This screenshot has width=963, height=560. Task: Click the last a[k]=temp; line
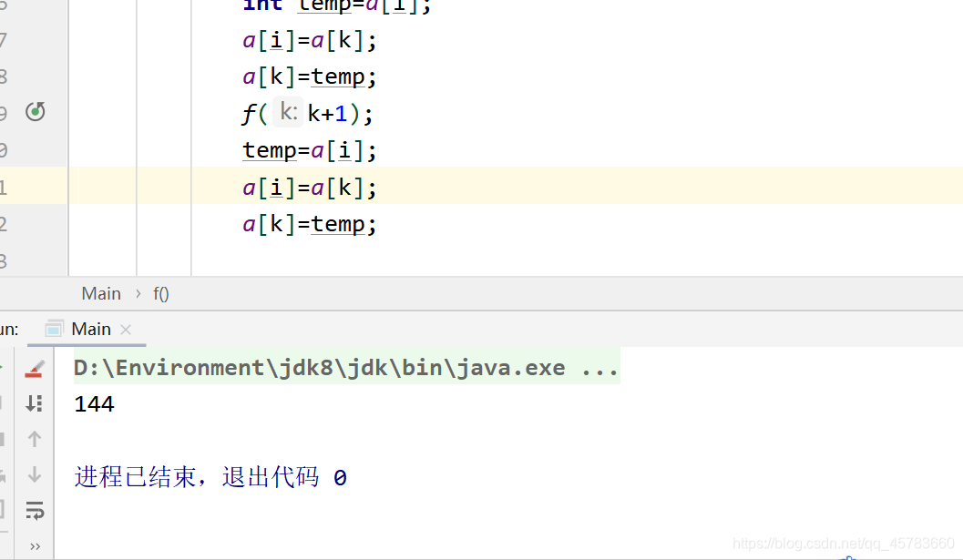(310, 224)
